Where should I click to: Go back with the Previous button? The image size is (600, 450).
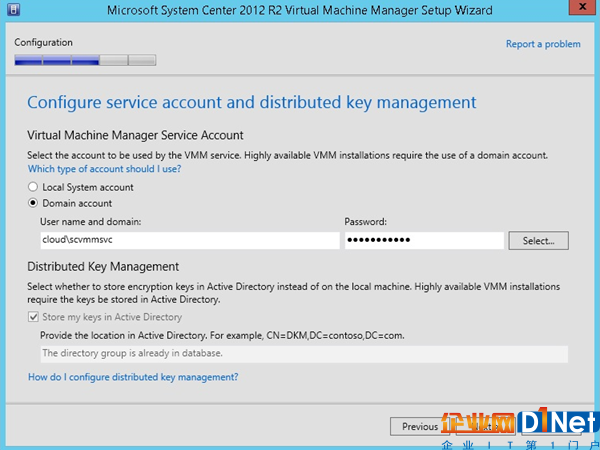pos(420,426)
